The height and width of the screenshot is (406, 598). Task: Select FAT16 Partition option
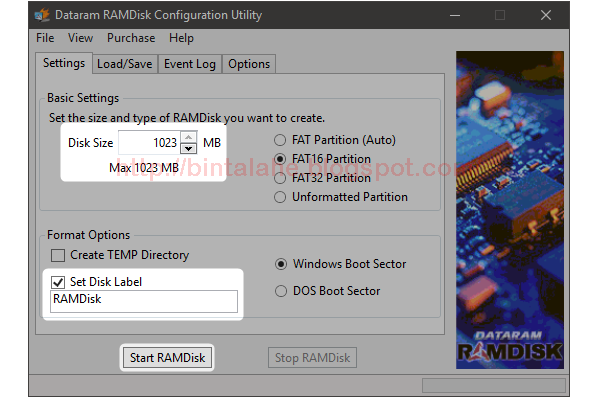[x=323, y=159]
